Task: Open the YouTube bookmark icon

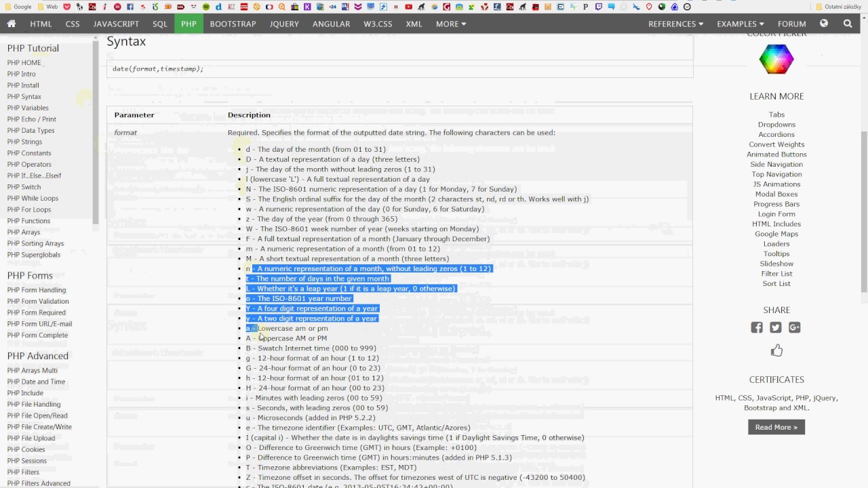Action: pos(408,7)
